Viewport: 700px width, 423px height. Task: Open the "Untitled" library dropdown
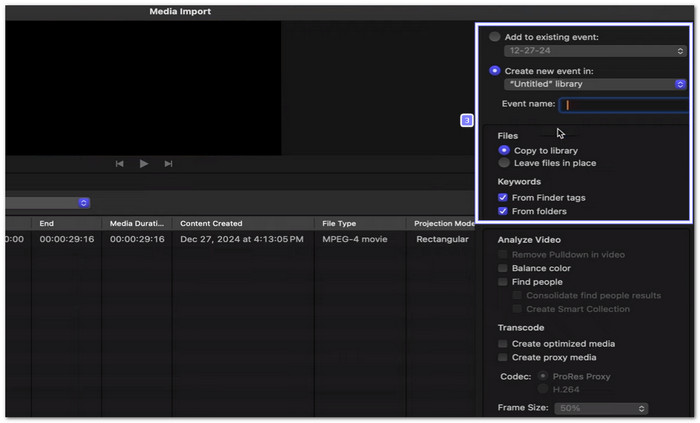click(x=595, y=84)
